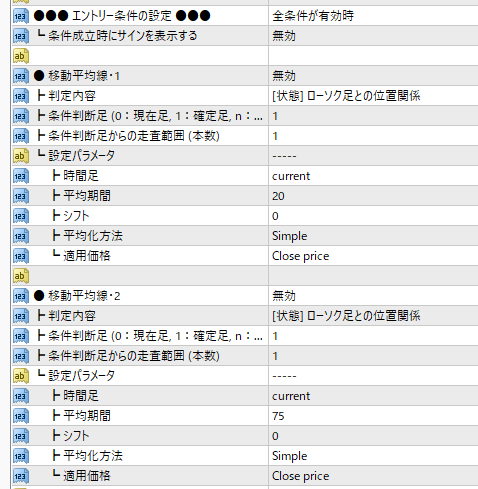The image size is (478, 489).
Task: Click the 123 icon beside 移動平均線・2
Action: click(21, 296)
